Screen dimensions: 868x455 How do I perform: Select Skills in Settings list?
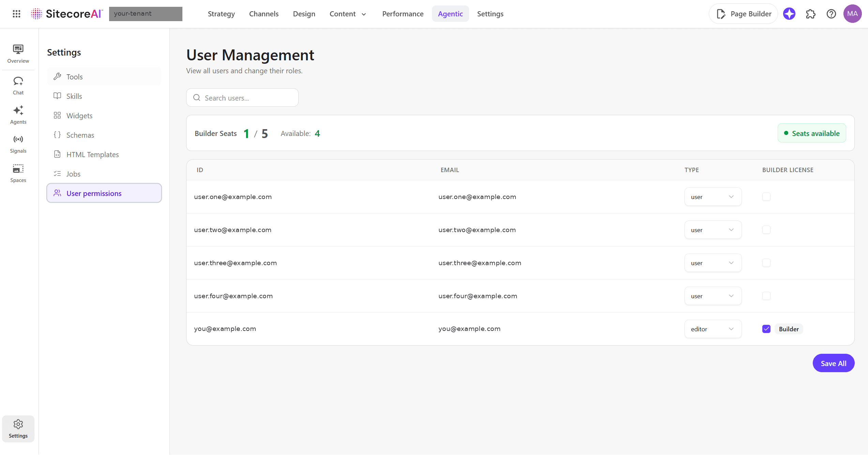[x=104, y=96]
